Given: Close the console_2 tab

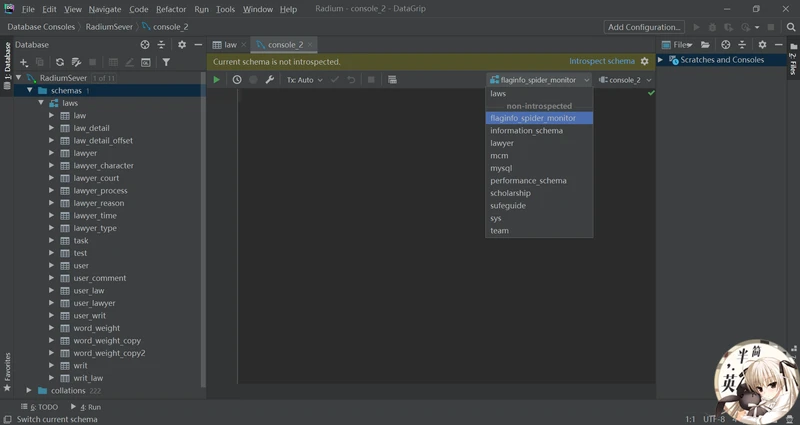Looking at the screenshot, I should pos(310,45).
